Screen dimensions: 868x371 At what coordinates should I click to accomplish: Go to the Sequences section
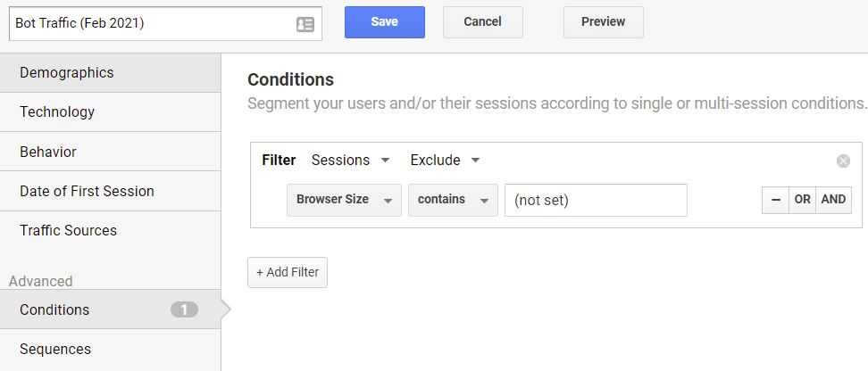click(110, 350)
